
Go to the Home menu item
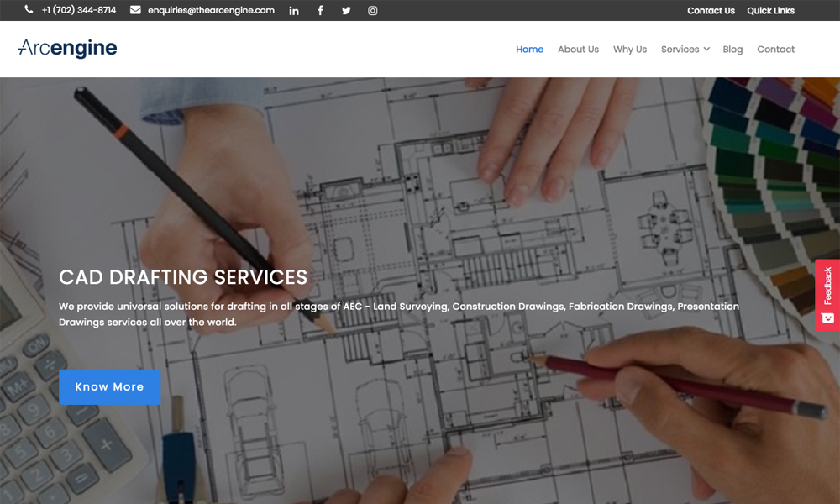coord(529,50)
